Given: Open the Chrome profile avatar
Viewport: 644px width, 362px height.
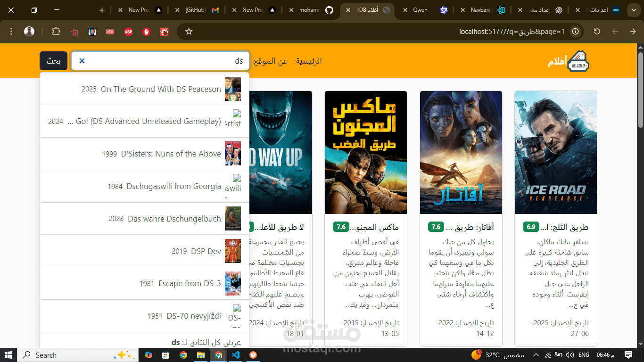Looking at the screenshot, I should click(29, 32).
